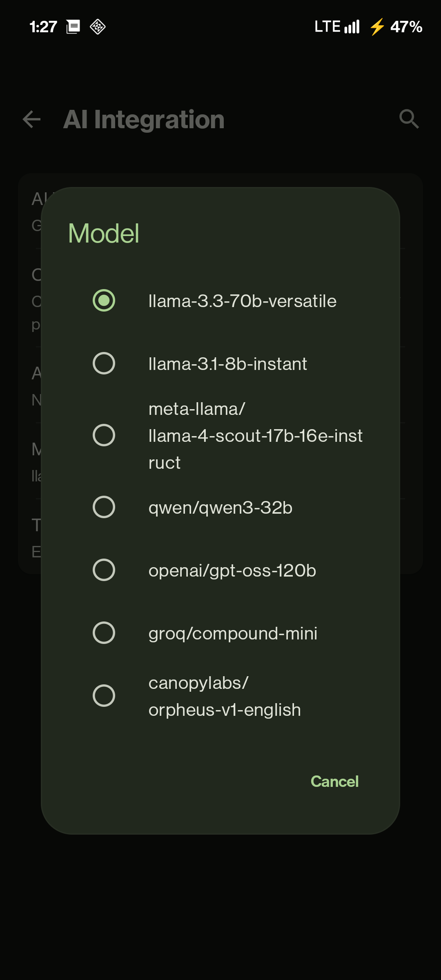Tap Cancel to dismiss the Model dialog
The width and height of the screenshot is (441, 980).
[334, 780]
